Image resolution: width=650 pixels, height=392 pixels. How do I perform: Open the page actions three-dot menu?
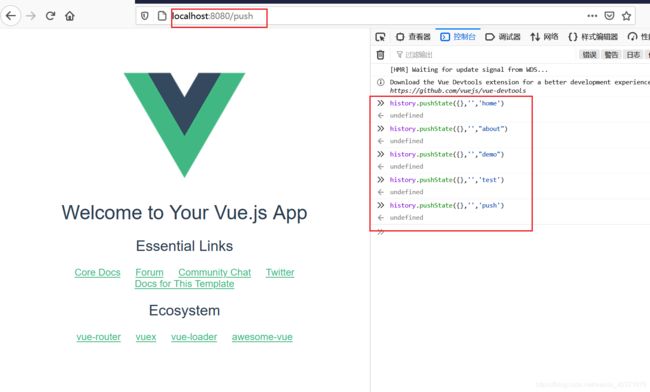[x=592, y=16]
